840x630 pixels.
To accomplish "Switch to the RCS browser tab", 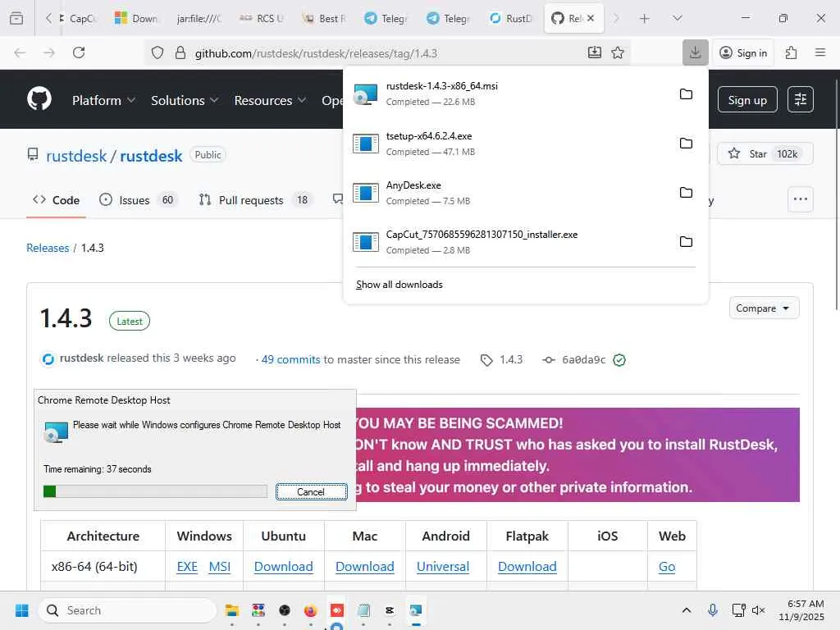I will point(262,18).
